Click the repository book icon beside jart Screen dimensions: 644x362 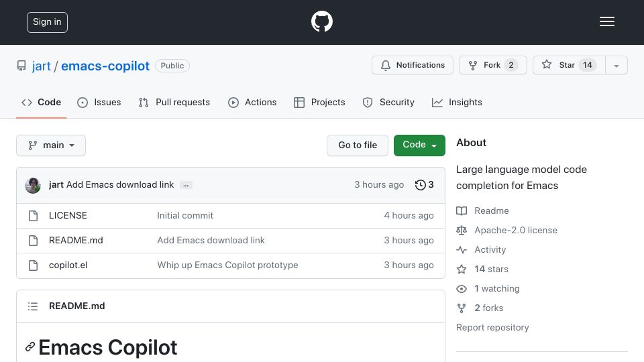pos(21,66)
